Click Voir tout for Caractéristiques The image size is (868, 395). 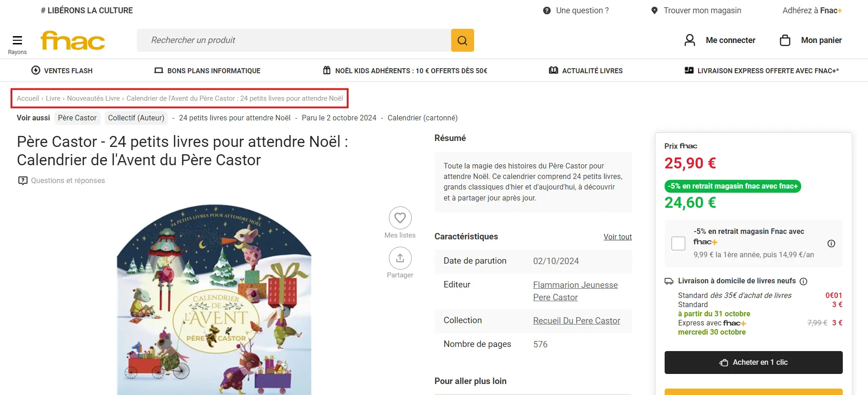click(617, 237)
